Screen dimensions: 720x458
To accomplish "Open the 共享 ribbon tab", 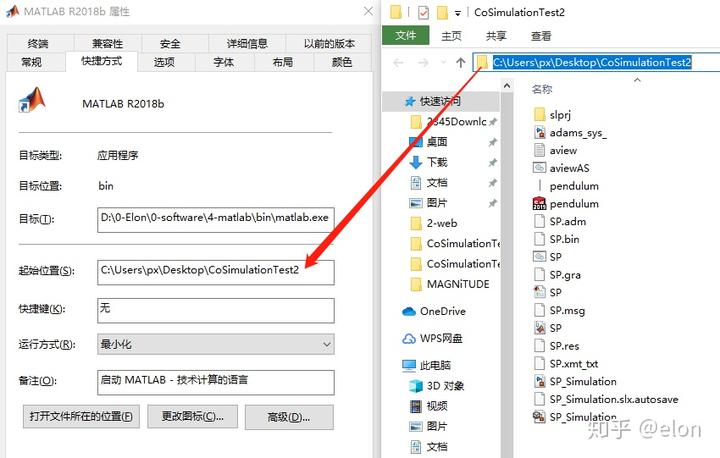I will (x=496, y=36).
